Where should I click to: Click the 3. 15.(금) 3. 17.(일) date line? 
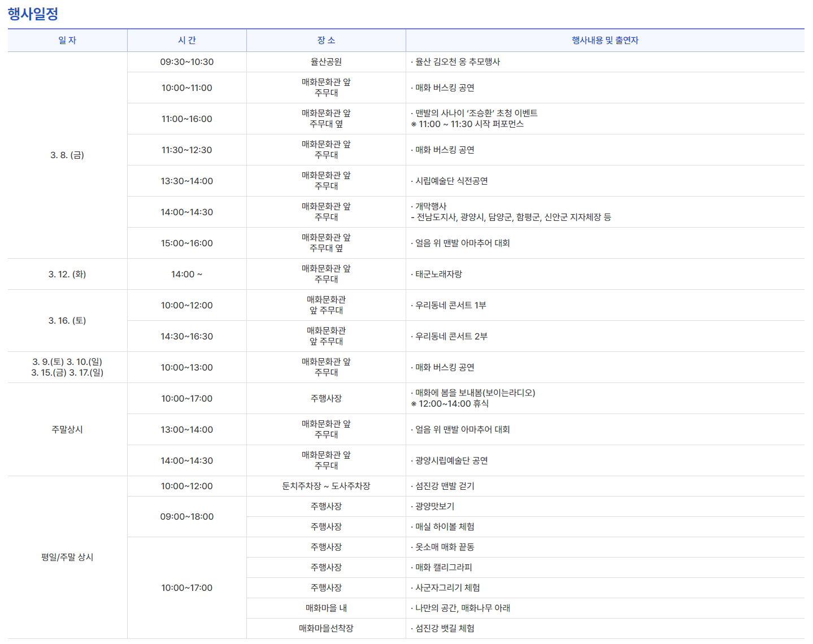[x=67, y=373]
